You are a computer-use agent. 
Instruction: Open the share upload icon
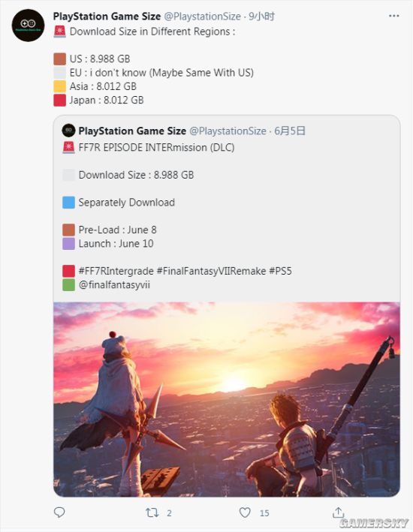click(x=338, y=512)
